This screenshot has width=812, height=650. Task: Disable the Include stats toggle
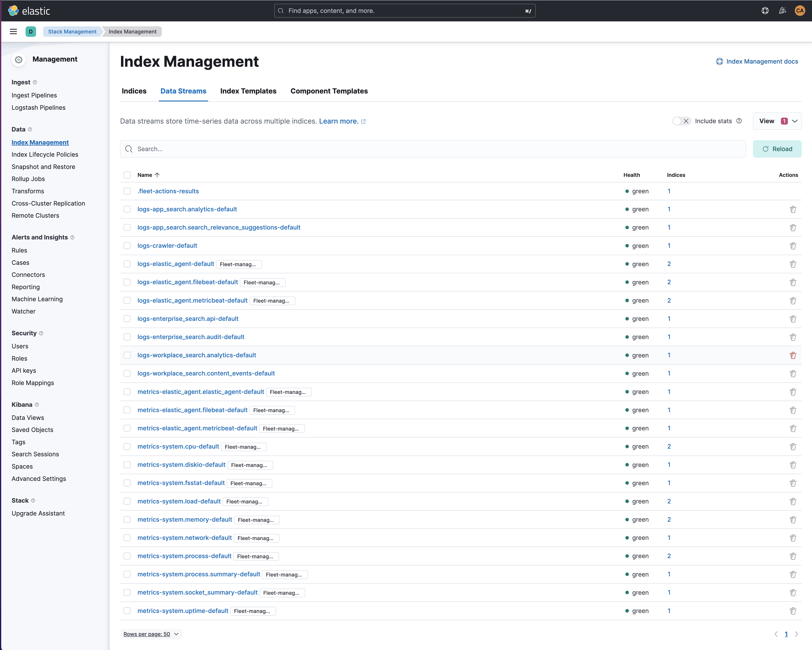click(681, 121)
